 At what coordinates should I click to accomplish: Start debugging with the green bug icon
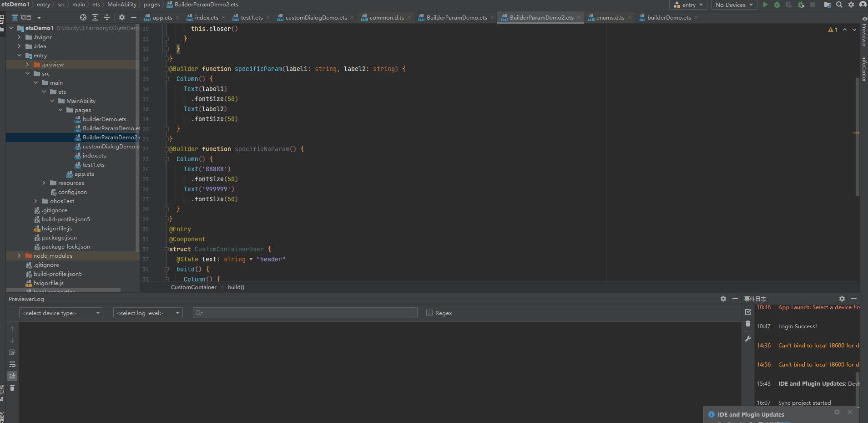pyautogui.click(x=777, y=5)
